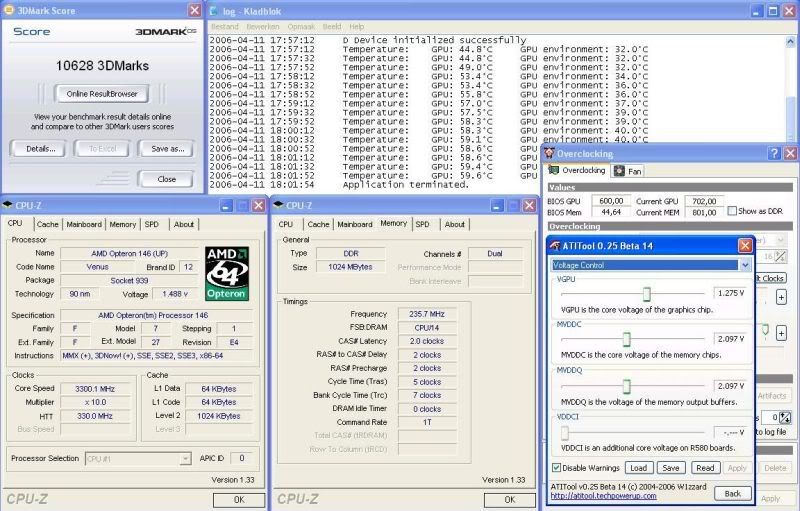
Task: Expand the Processor Selection CPU #1 dropdown
Action: [185, 458]
